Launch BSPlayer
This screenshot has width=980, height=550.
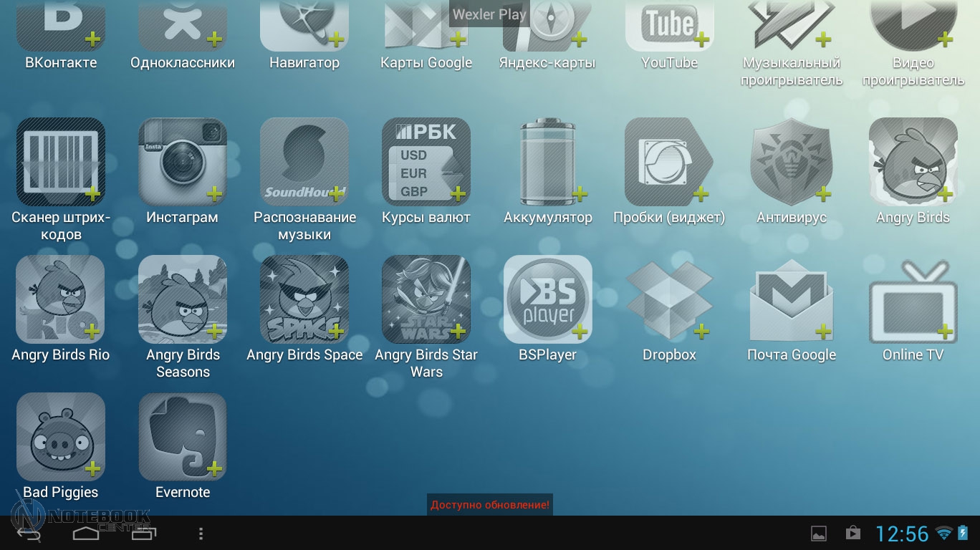(x=548, y=299)
